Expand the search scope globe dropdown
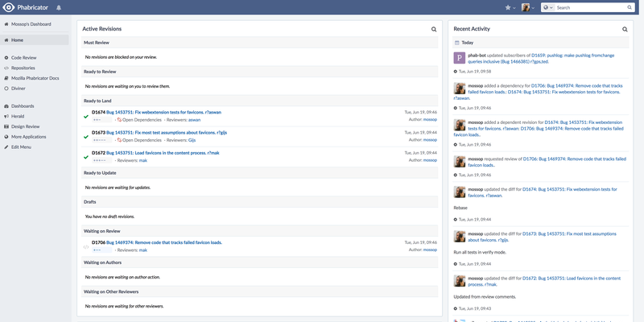This screenshot has height=322, width=644. 548,7
